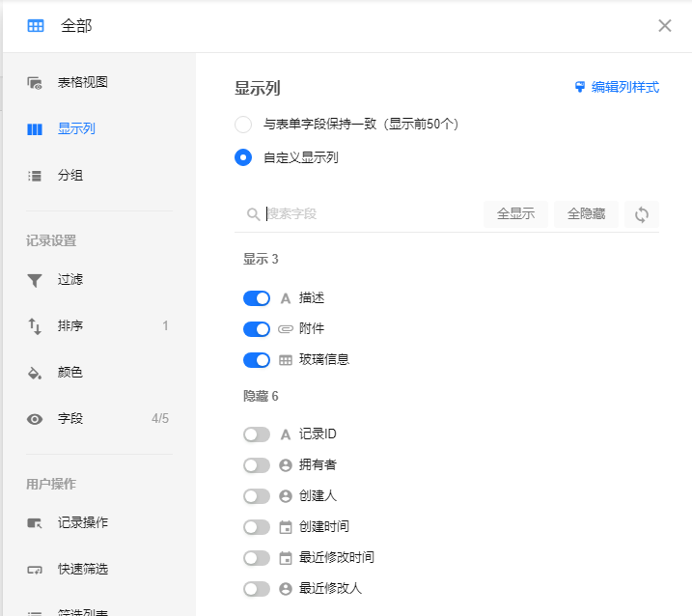Click the 表格视图 icon in sidebar
Image resolution: width=692 pixels, height=616 pixels.
(x=35, y=83)
